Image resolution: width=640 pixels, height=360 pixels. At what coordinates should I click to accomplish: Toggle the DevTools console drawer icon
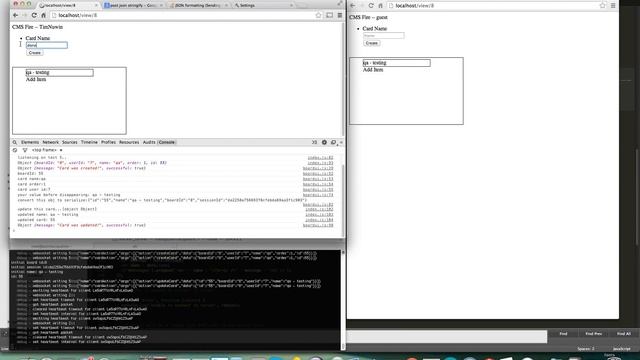pos(314,142)
